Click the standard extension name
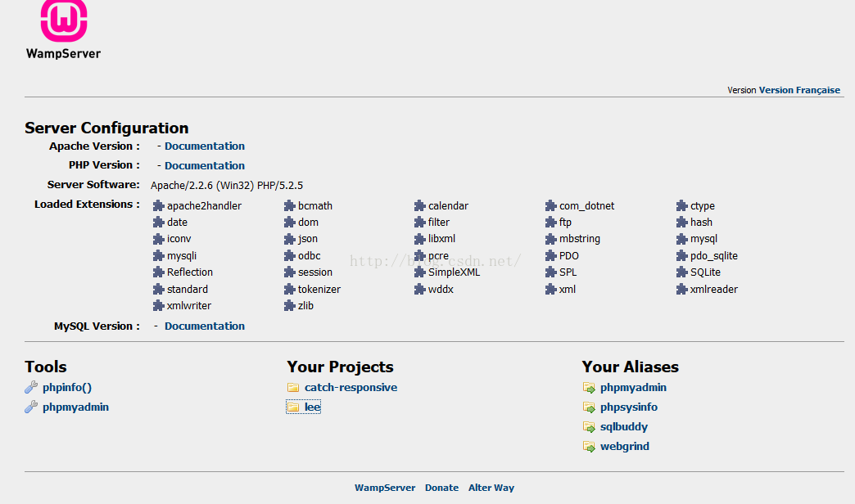This screenshot has height=504, width=855. tap(188, 290)
